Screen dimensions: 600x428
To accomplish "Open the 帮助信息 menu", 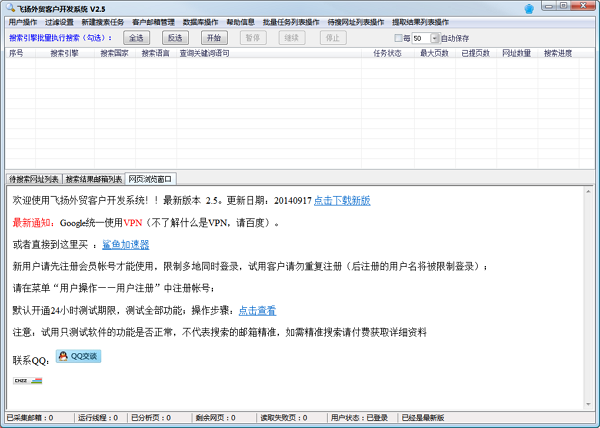I will tap(240, 22).
